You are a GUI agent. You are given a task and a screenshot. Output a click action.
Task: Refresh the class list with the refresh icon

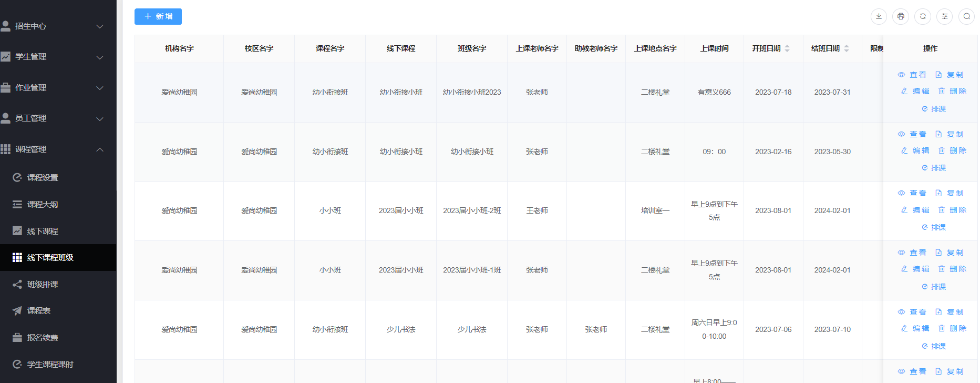pyautogui.click(x=923, y=16)
